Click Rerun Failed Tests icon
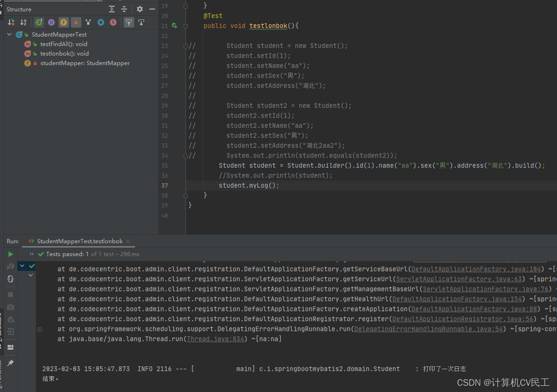This screenshot has width=557, height=392. (x=10, y=266)
